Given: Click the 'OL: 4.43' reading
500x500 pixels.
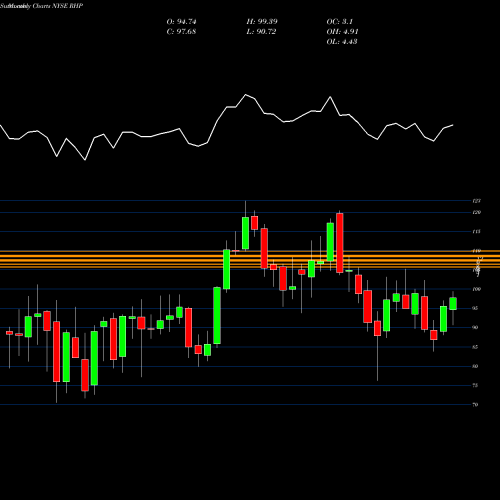Looking at the screenshot, I should point(342,42).
